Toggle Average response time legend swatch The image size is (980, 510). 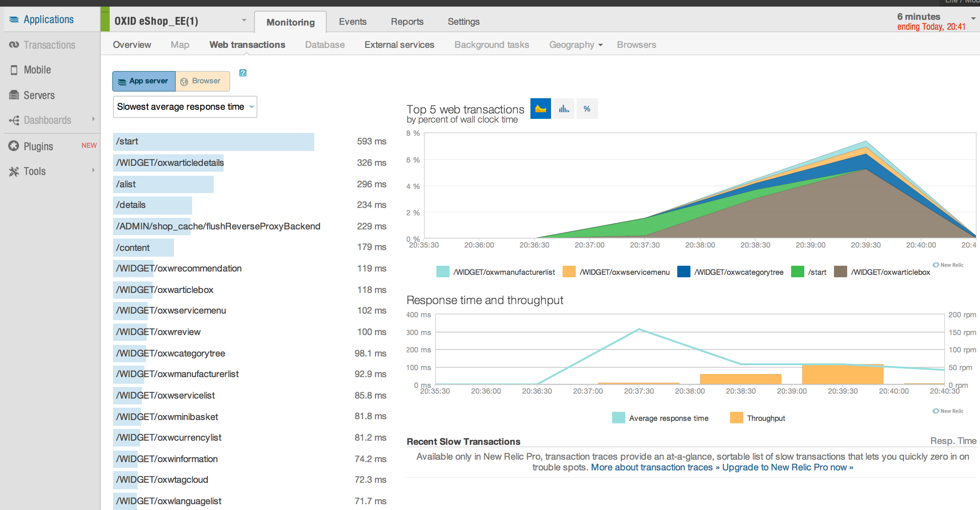[x=618, y=418]
